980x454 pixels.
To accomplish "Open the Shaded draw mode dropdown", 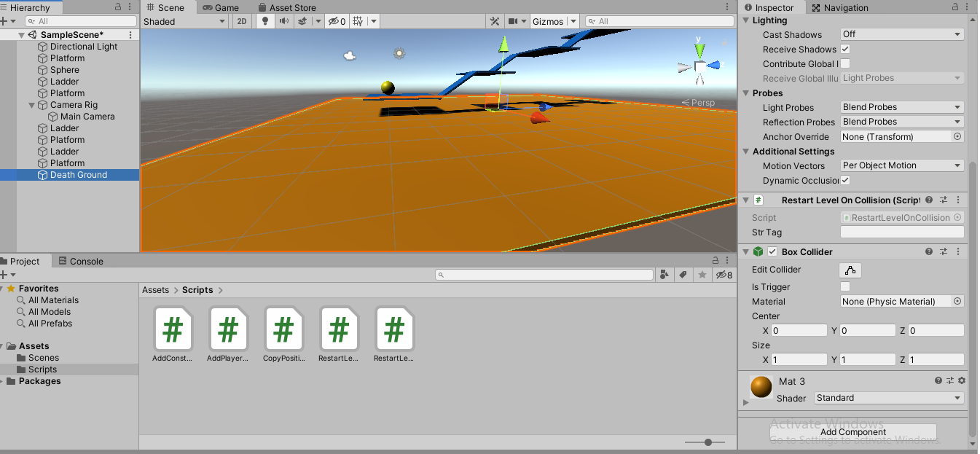I will (184, 21).
